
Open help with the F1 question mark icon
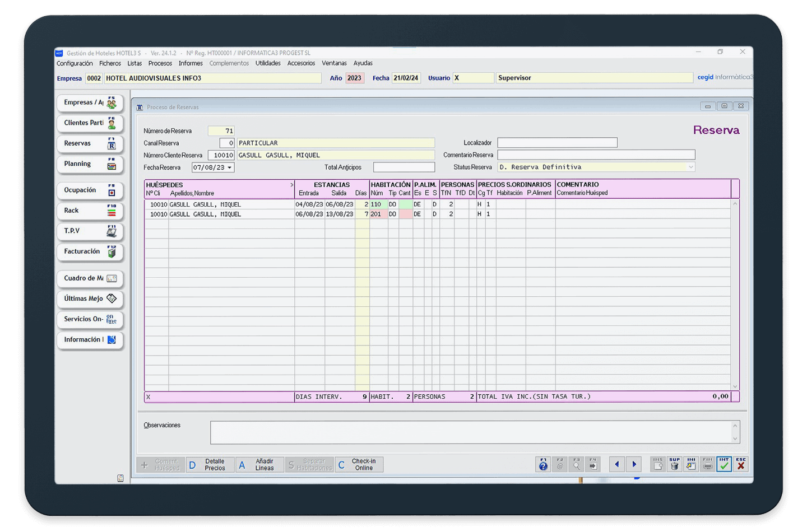point(543,464)
